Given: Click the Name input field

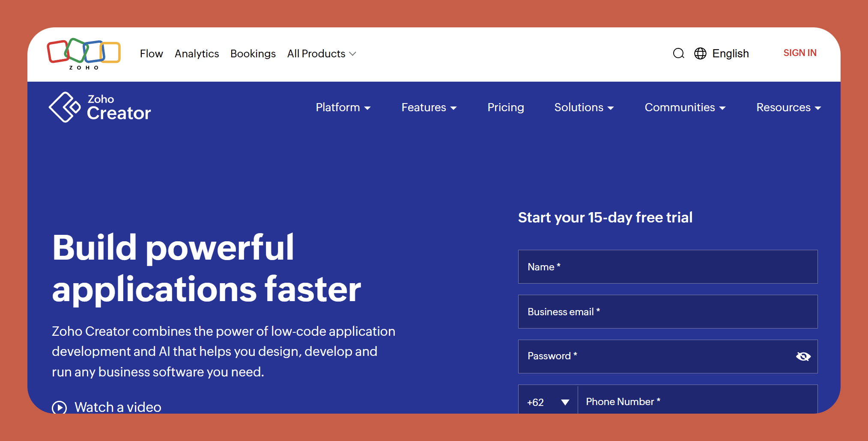Looking at the screenshot, I should [x=668, y=266].
